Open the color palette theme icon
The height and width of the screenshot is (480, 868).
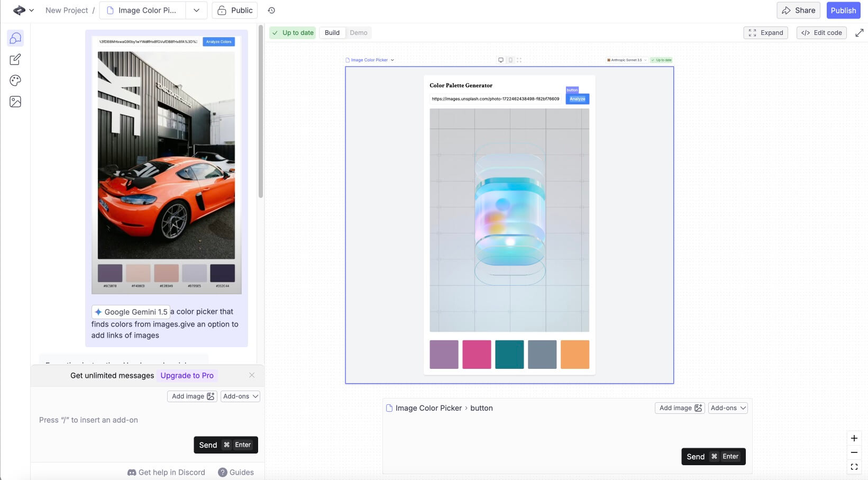pyautogui.click(x=15, y=80)
